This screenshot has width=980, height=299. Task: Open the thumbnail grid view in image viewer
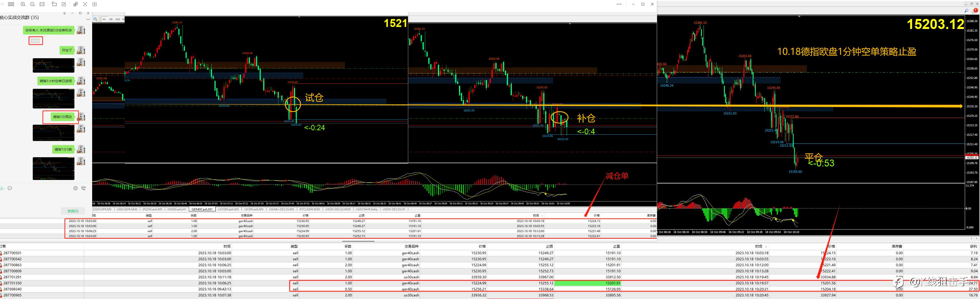(11, 4)
